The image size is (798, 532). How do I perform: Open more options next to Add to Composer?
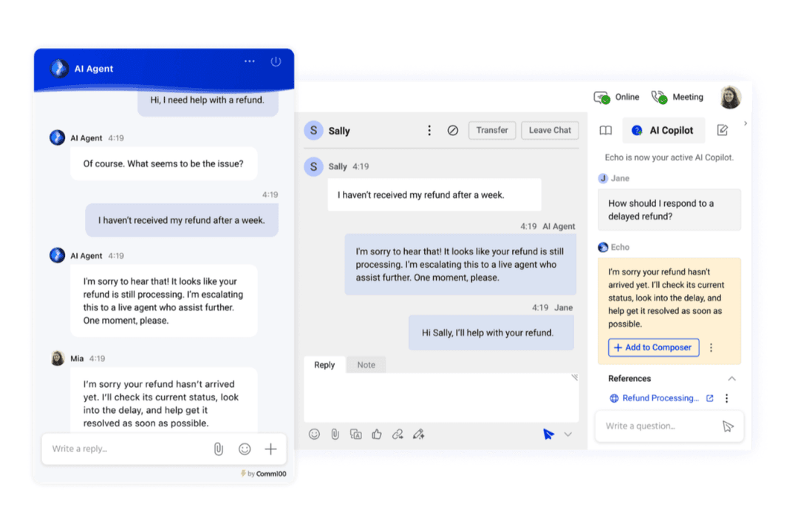click(x=711, y=348)
